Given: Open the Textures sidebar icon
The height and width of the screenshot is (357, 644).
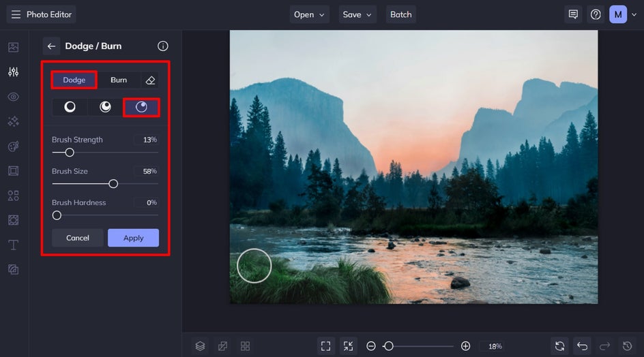Looking at the screenshot, I should click(x=13, y=220).
